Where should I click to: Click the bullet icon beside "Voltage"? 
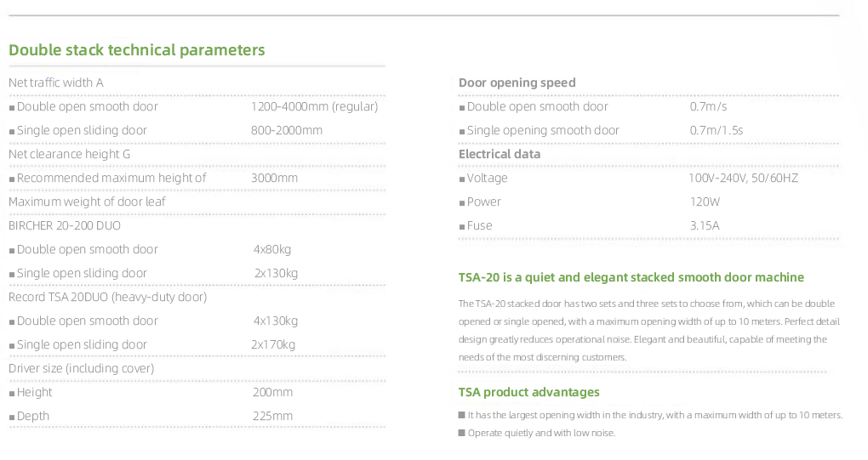[x=462, y=179]
